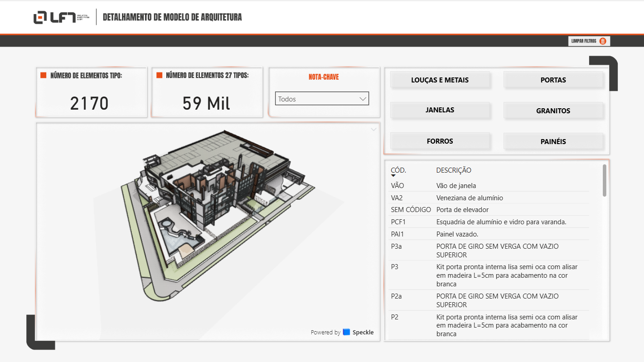The width and height of the screenshot is (644, 362).
Task: Select the LOUÇAS E METAIS filter
Action: (440, 80)
